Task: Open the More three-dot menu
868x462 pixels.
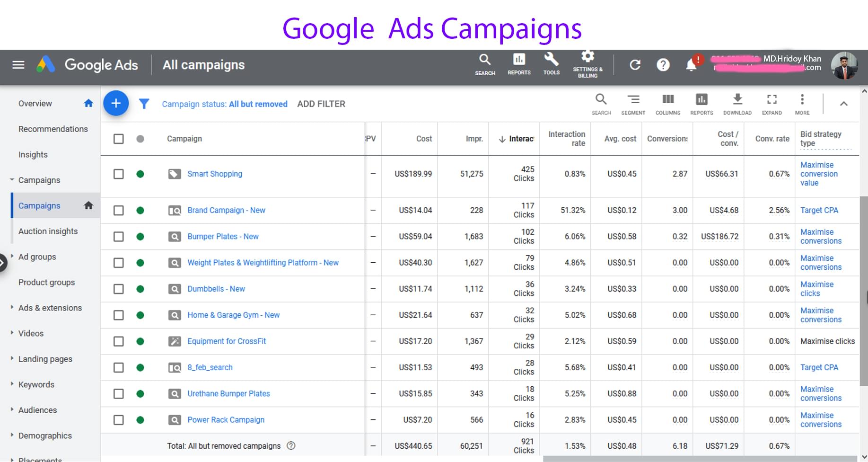Action: coord(802,104)
